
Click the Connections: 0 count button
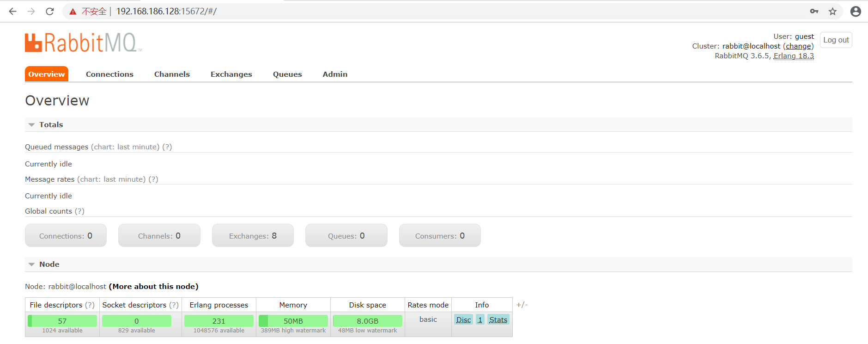pos(66,235)
